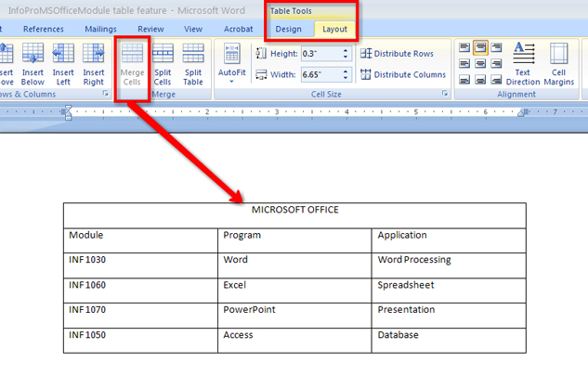Screen dimensions: 588x375
Task: Select Align Bottom Right alignment
Action: (x=496, y=80)
